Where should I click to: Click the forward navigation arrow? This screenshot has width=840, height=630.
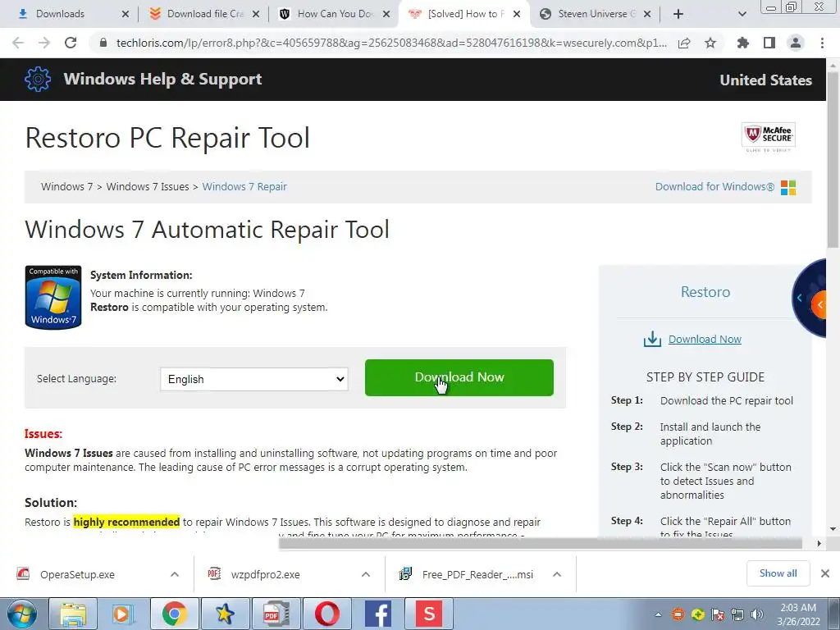pyautogui.click(x=44, y=43)
